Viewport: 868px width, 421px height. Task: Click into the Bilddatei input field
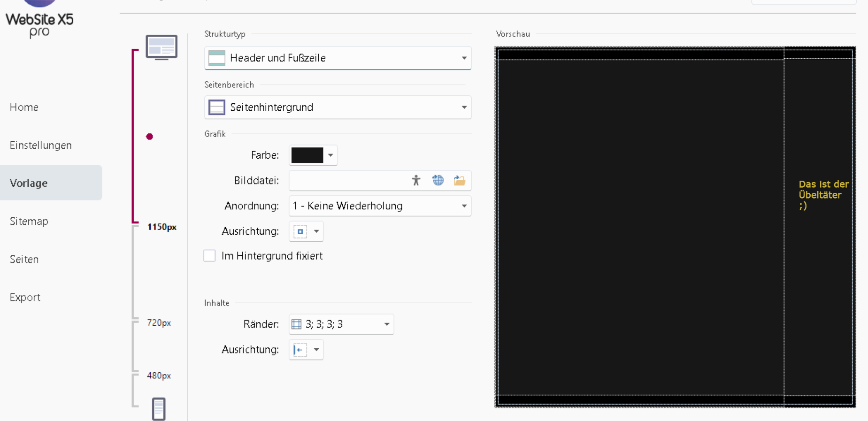[347, 181]
